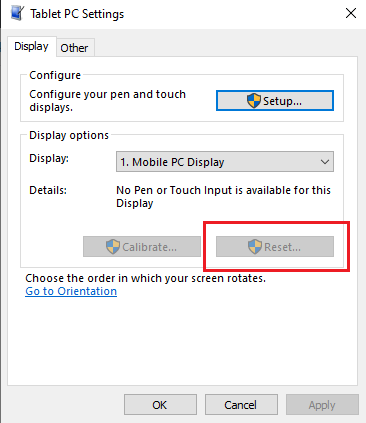This screenshot has height=423, width=366.
Task: Click the shield icon on the Setup button
Action: point(254,101)
